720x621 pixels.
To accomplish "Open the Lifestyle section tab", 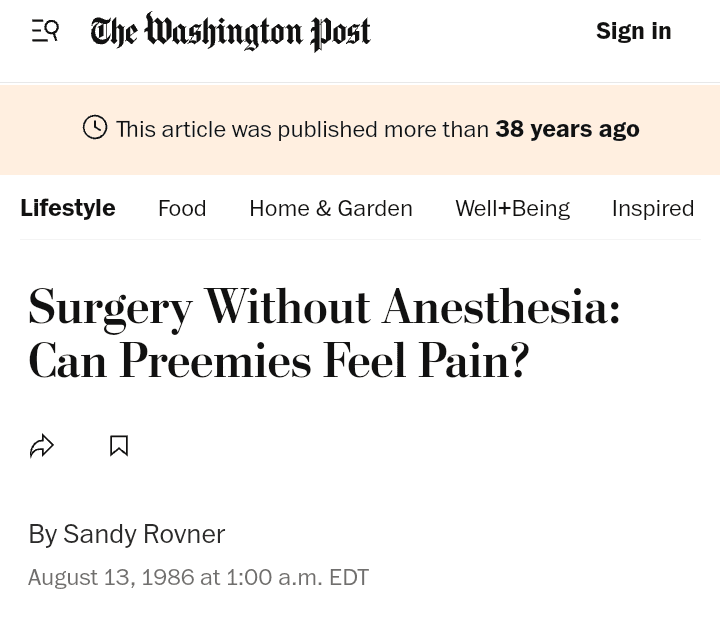I will coord(68,208).
